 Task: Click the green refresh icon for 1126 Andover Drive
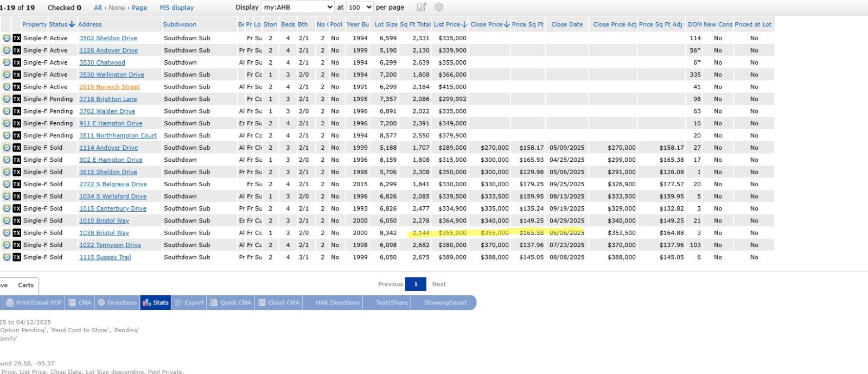tap(7, 50)
